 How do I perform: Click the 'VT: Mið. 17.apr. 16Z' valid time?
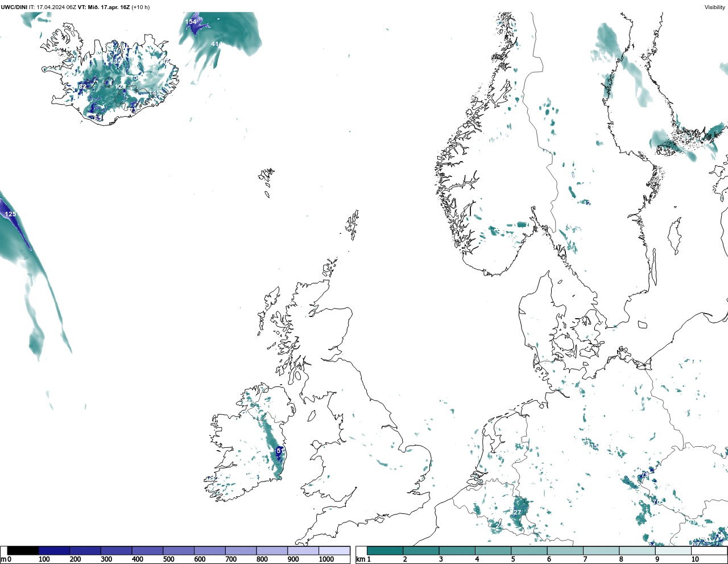coord(104,7)
